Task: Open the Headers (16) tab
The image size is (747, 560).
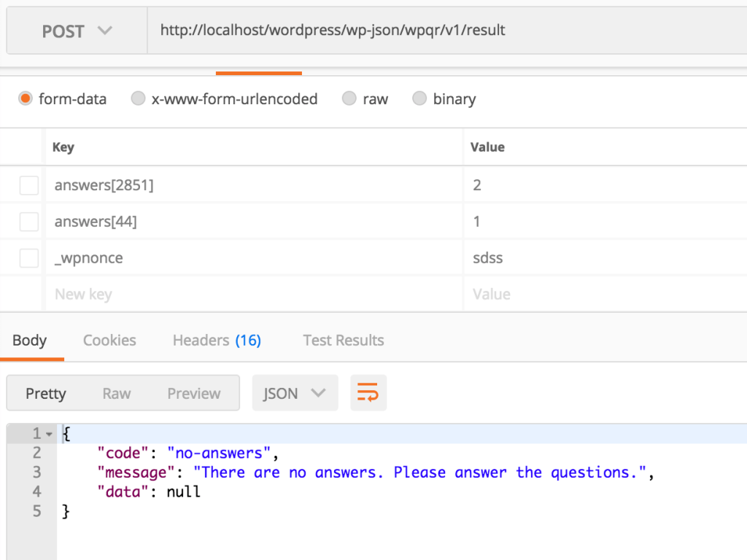Action: 217,340
